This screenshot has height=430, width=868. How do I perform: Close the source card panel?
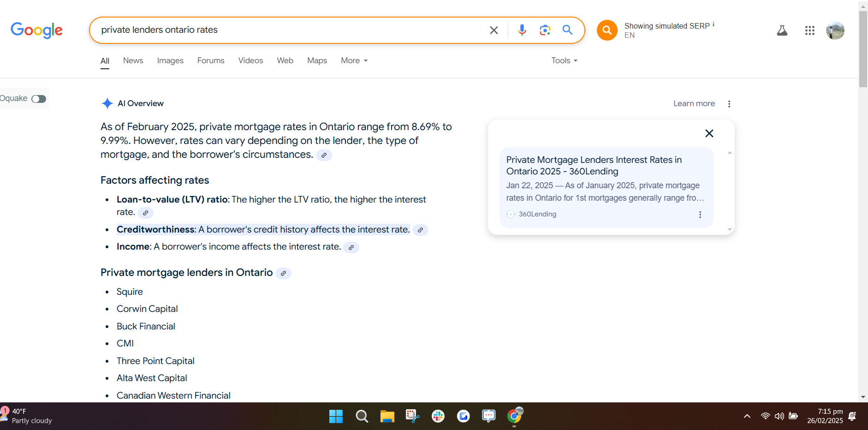pos(709,133)
